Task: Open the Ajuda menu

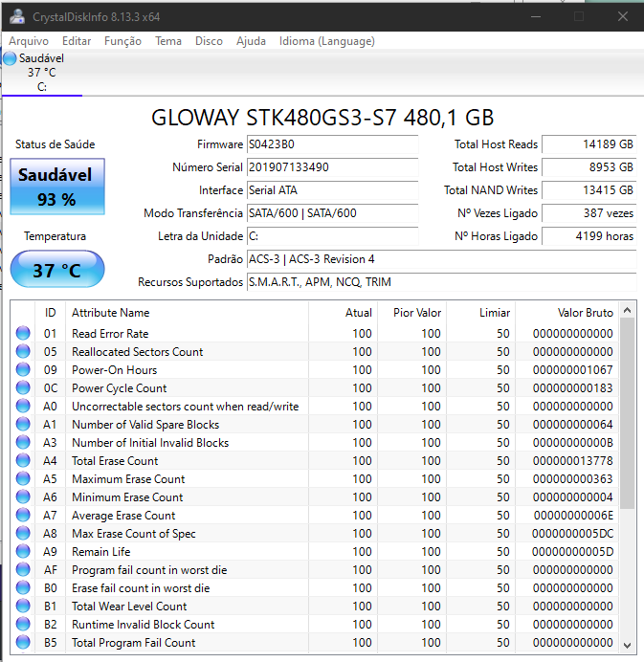Action: coord(251,41)
